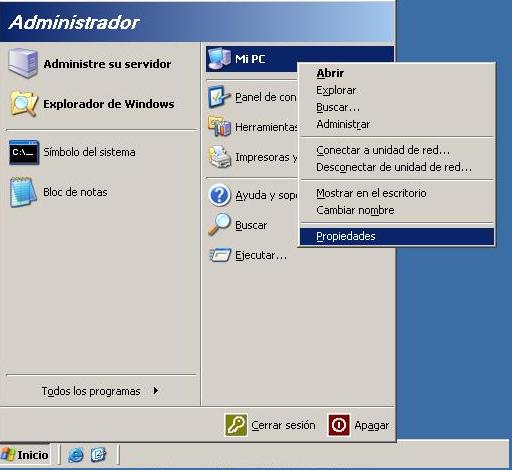Screen dimensions: 512x470
Task: Click the Mi PC label
Action: [250, 59]
